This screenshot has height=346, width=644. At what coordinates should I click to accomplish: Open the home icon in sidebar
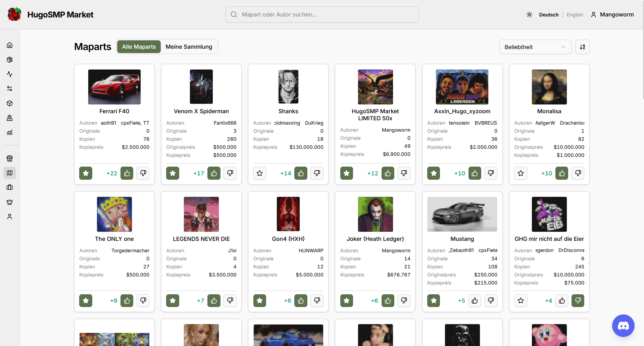tap(10, 45)
